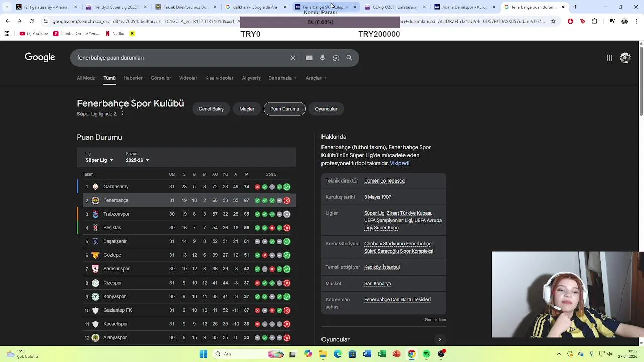Bookmark this page with the star icon
Image resolution: width=644 pixels, height=362 pixels.
pyautogui.click(x=553, y=21)
